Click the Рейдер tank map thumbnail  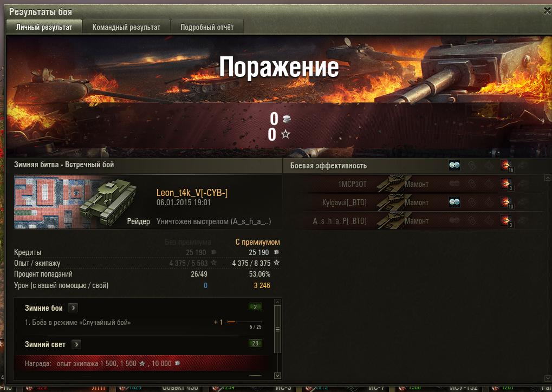75,202
